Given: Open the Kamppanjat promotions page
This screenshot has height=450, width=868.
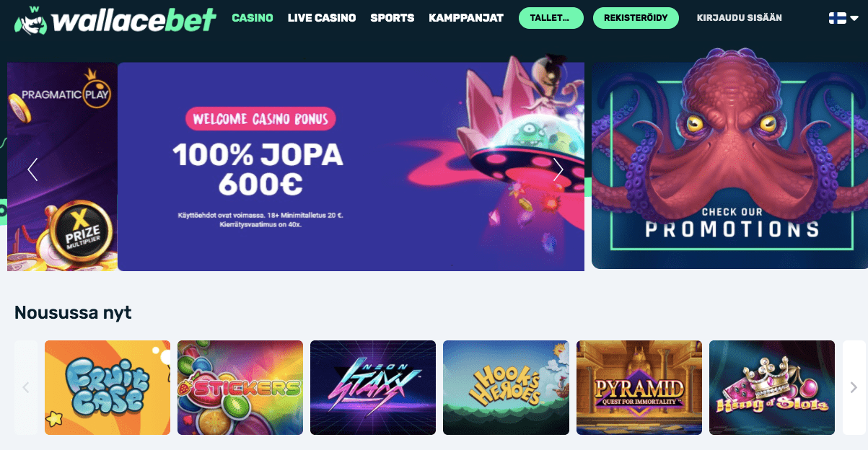Looking at the screenshot, I should coord(466,17).
